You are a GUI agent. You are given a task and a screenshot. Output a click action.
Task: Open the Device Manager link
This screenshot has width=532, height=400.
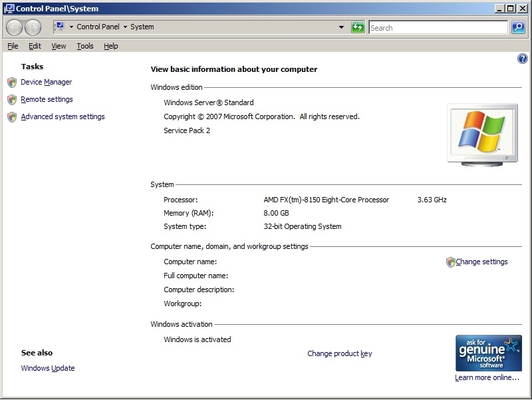tap(46, 82)
